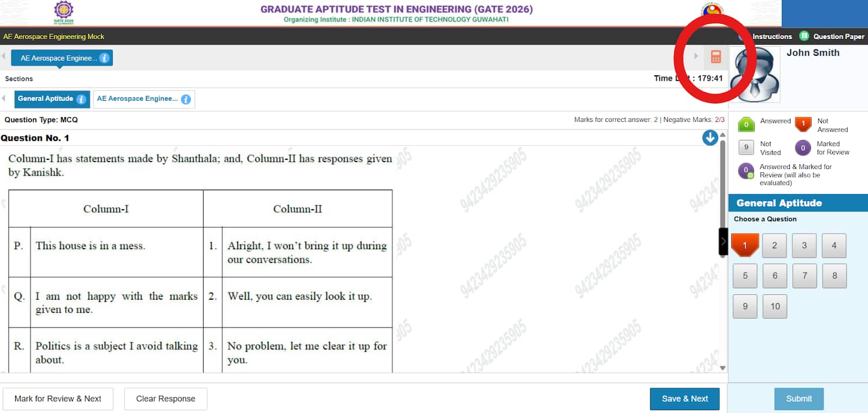
Task: Click the purple Marked for Review badge
Action: 803,147
